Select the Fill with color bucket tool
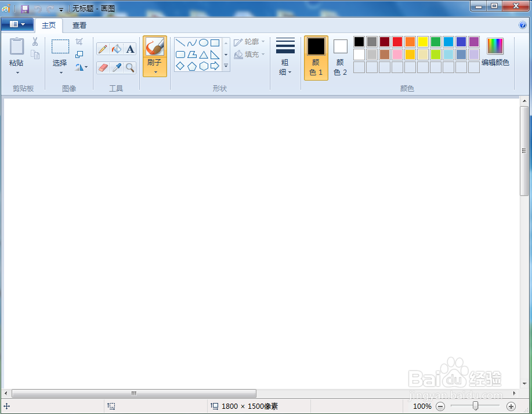532x414 pixels. click(x=117, y=49)
